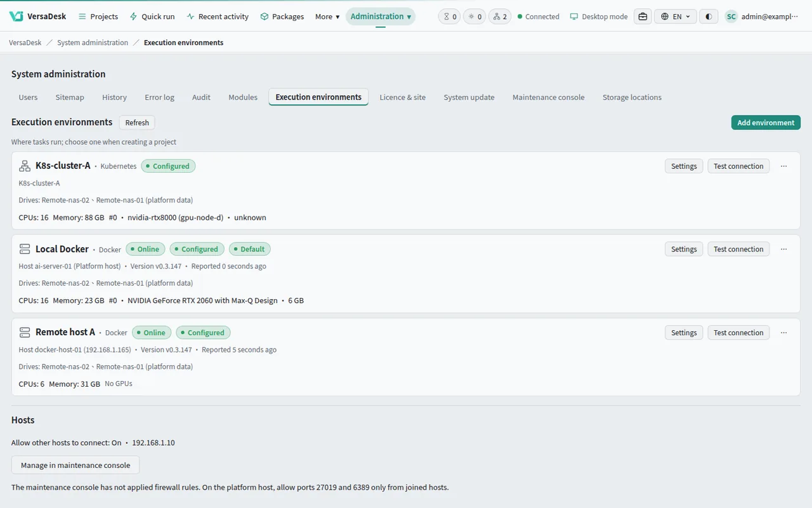Click the Remote host A server icon
The image size is (812, 508).
[25, 332]
